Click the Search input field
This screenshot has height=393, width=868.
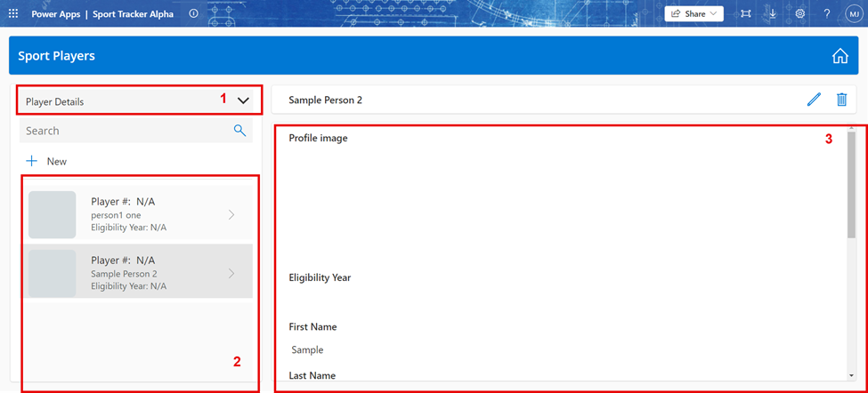pos(125,131)
